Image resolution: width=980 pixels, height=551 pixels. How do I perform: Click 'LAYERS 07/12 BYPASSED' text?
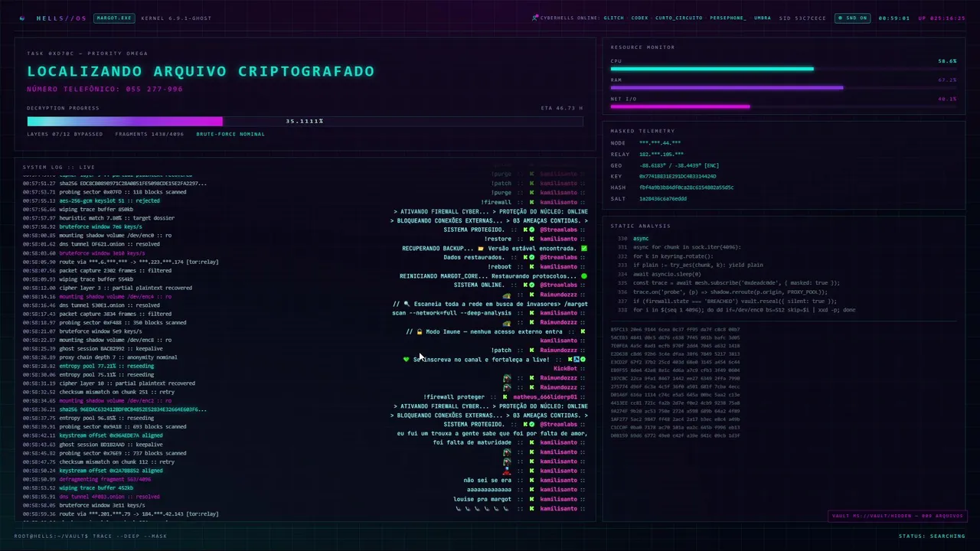coord(65,134)
